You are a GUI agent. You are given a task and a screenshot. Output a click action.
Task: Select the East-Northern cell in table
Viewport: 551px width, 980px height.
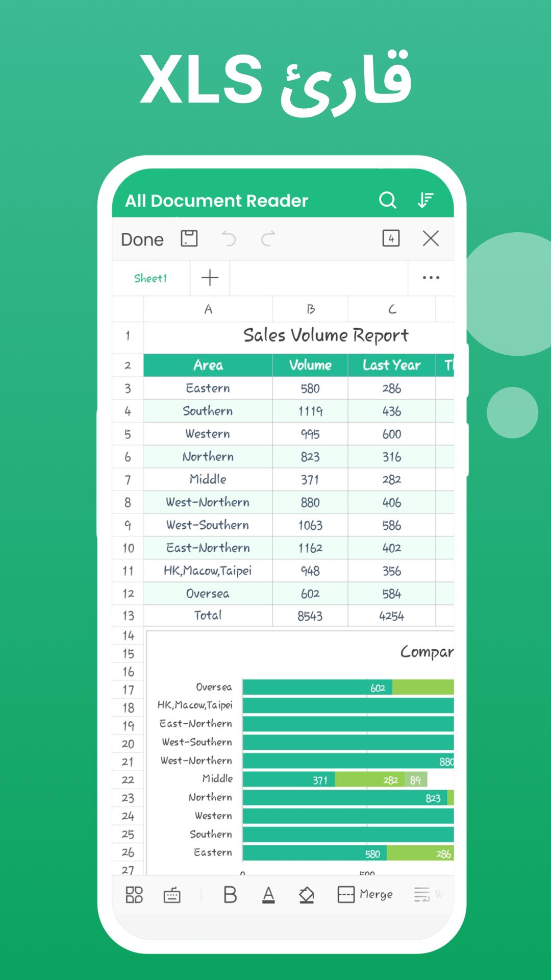click(208, 548)
